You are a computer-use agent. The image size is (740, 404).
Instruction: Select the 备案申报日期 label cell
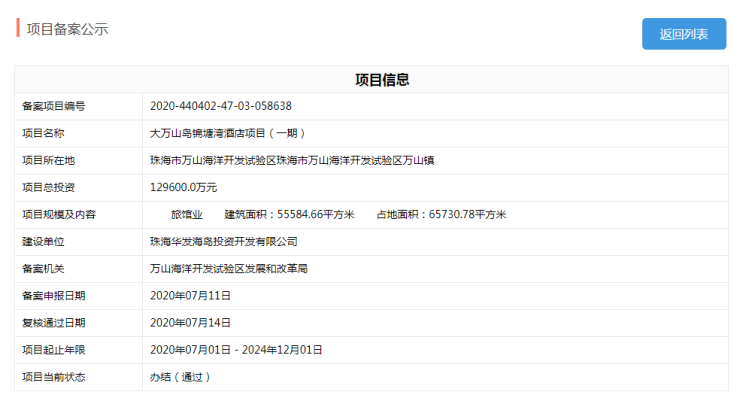tap(78, 296)
